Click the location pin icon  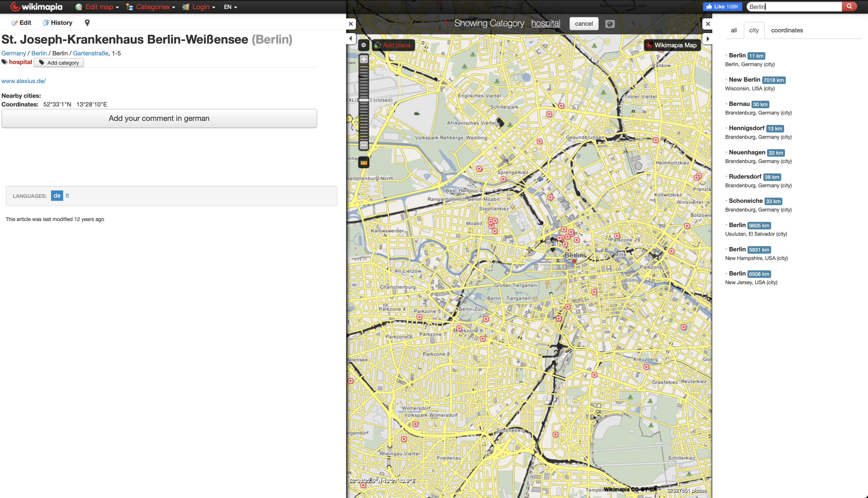[87, 23]
